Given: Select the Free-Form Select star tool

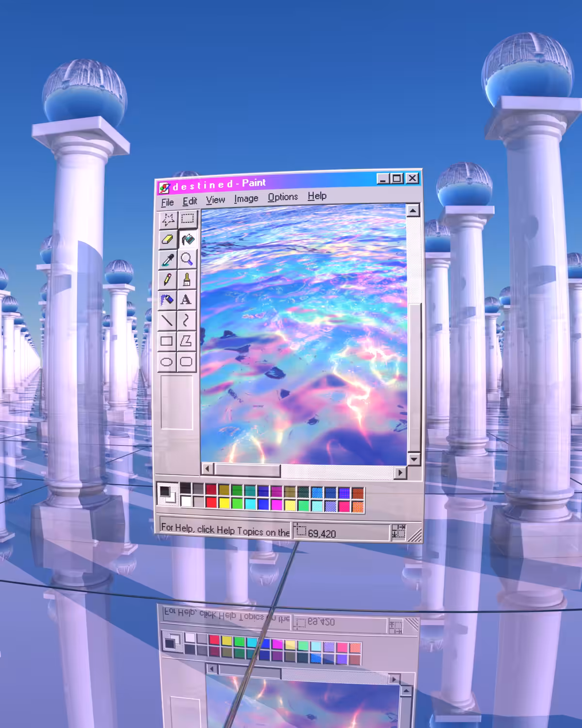Looking at the screenshot, I should (x=168, y=220).
